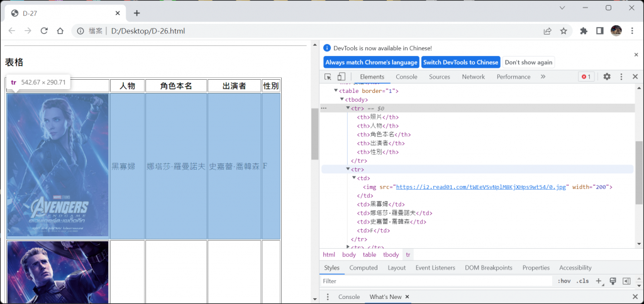
Task: Click the webpage vertical scrollbar thumb
Action: (314, 134)
